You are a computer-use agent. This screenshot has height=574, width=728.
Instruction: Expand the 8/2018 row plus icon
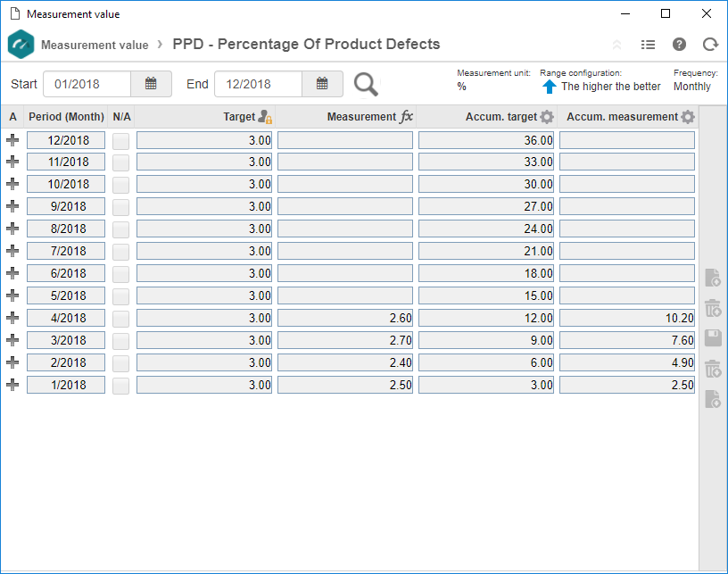12,229
